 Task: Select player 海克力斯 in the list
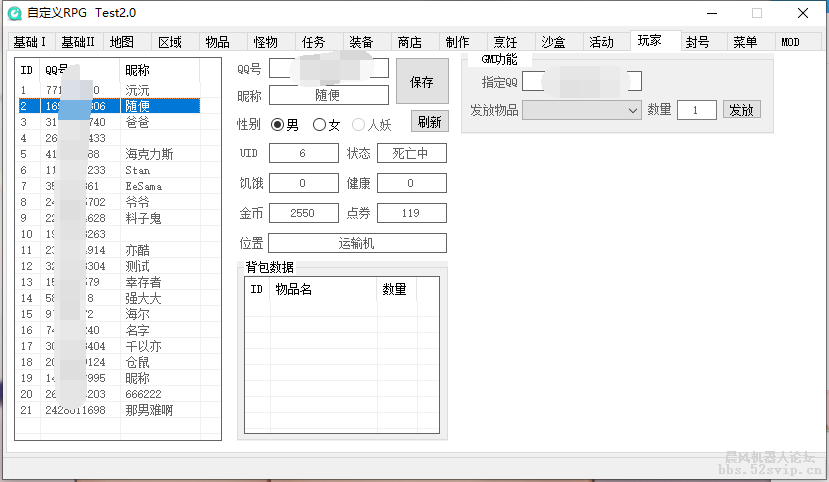[149, 154]
